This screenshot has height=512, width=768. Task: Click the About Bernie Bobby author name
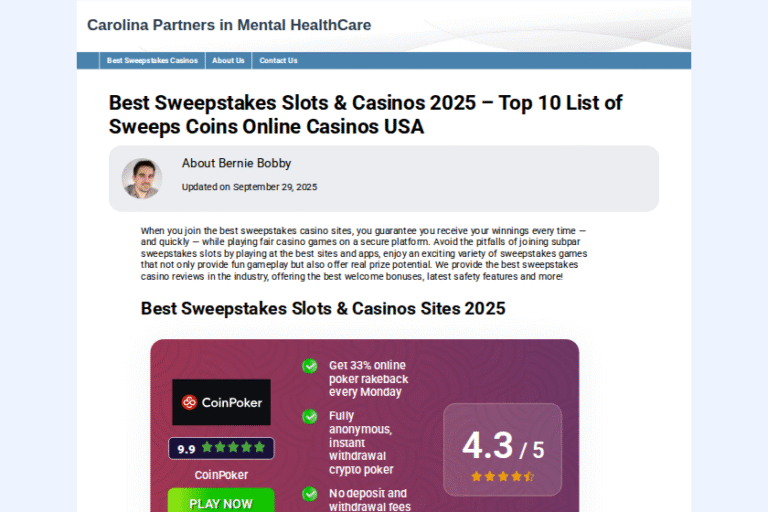pos(237,163)
